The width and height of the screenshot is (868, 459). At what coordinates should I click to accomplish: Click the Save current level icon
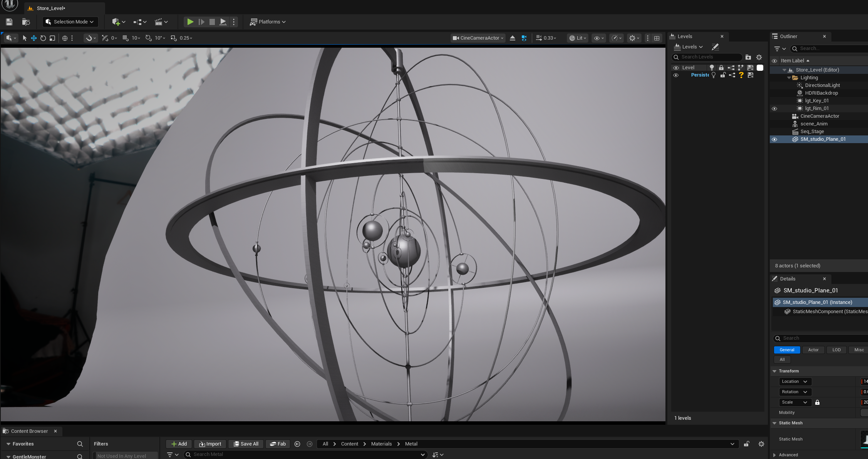click(9, 22)
